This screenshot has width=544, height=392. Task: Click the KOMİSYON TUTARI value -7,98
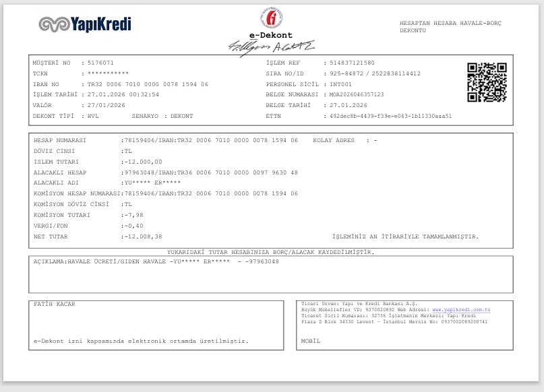134,216
